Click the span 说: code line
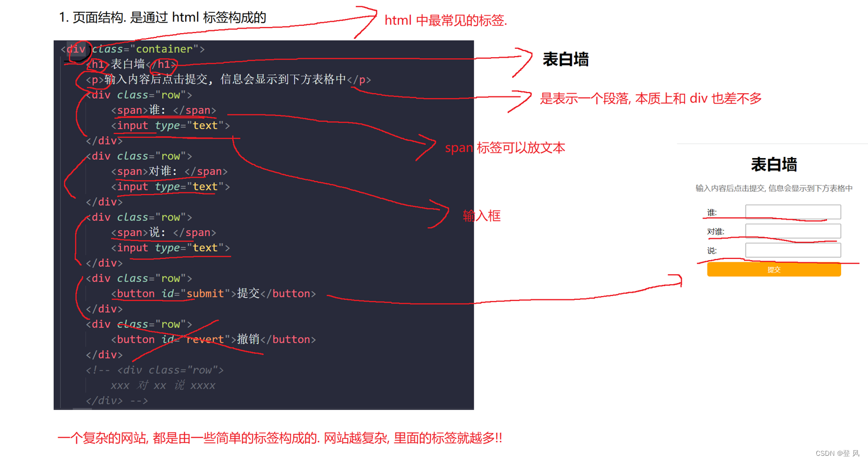Screen dimensions: 868x462 [163, 233]
